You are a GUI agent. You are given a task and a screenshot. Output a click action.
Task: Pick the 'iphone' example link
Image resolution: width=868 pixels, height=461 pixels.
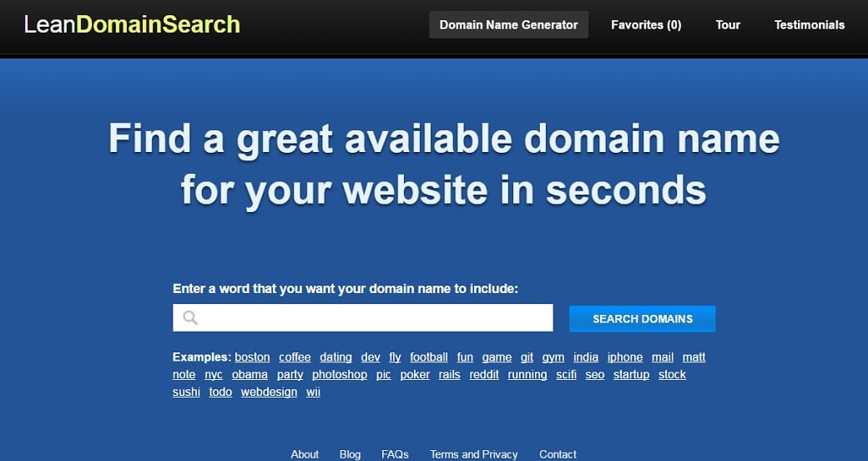pyautogui.click(x=625, y=357)
